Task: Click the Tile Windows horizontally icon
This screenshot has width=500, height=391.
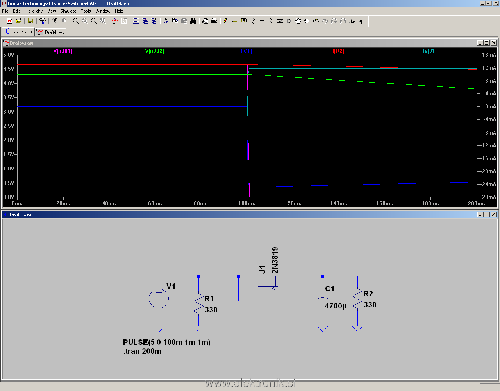Action: click(x=136, y=21)
